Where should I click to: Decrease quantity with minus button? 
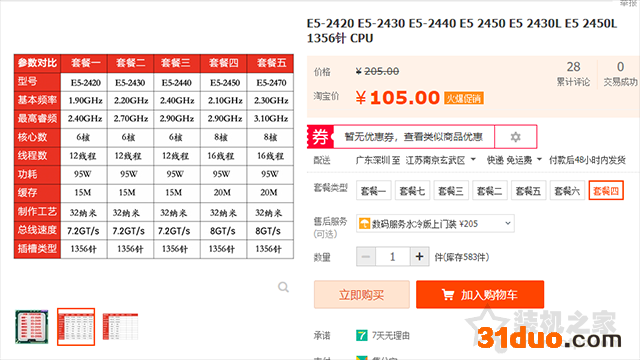(x=366, y=257)
